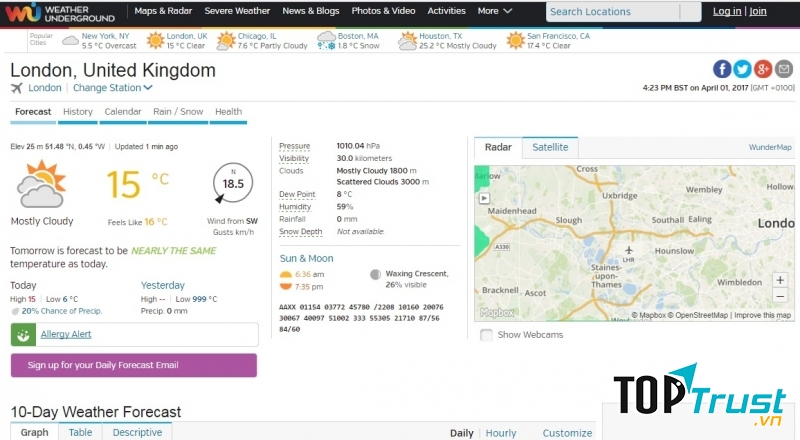Enable the Show Webcams checkbox

tap(486, 335)
